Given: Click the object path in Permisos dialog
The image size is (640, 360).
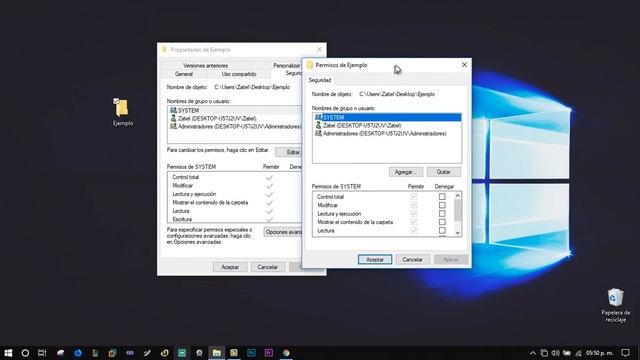Looking at the screenshot, I should pyautogui.click(x=397, y=94).
